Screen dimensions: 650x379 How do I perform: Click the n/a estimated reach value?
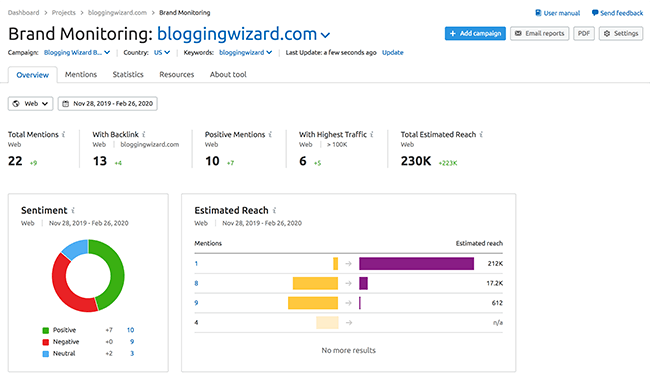pyautogui.click(x=498, y=323)
